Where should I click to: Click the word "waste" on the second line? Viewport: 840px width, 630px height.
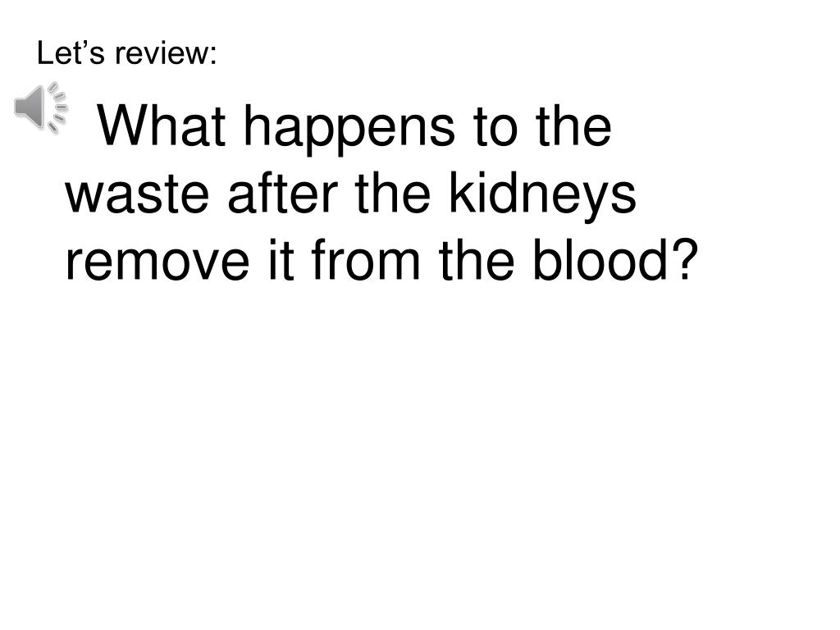(x=137, y=195)
